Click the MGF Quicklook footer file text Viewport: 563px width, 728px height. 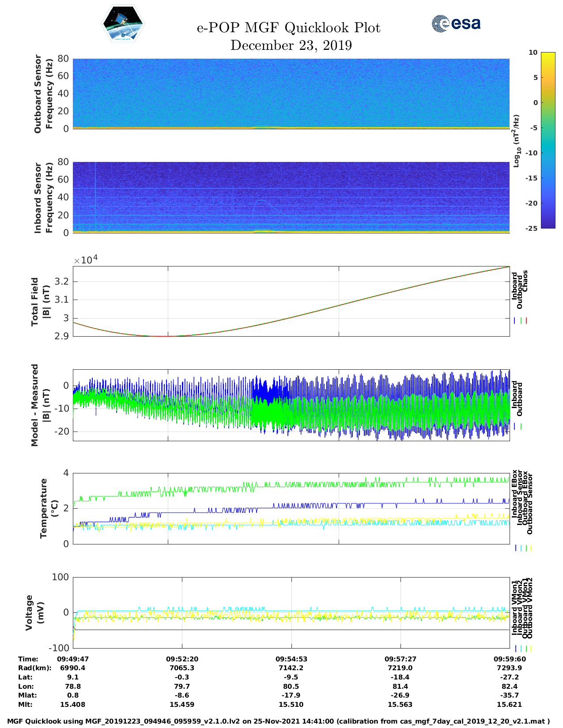[x=278, y=721]
